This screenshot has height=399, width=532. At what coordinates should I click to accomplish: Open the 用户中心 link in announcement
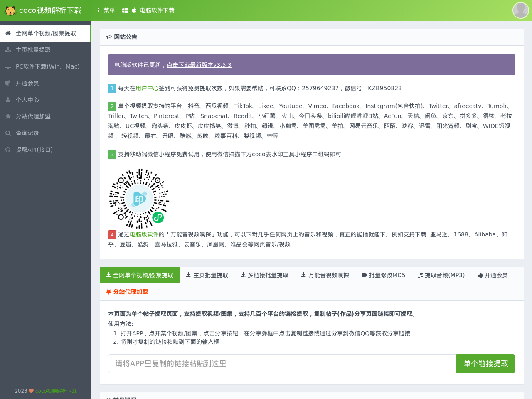(x=148, y=88)
